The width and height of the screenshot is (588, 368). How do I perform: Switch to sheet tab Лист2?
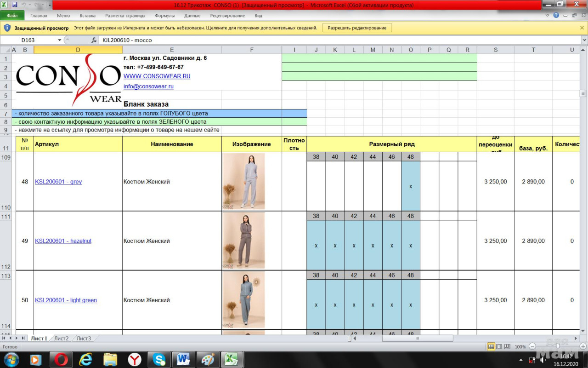pos(61,339)
